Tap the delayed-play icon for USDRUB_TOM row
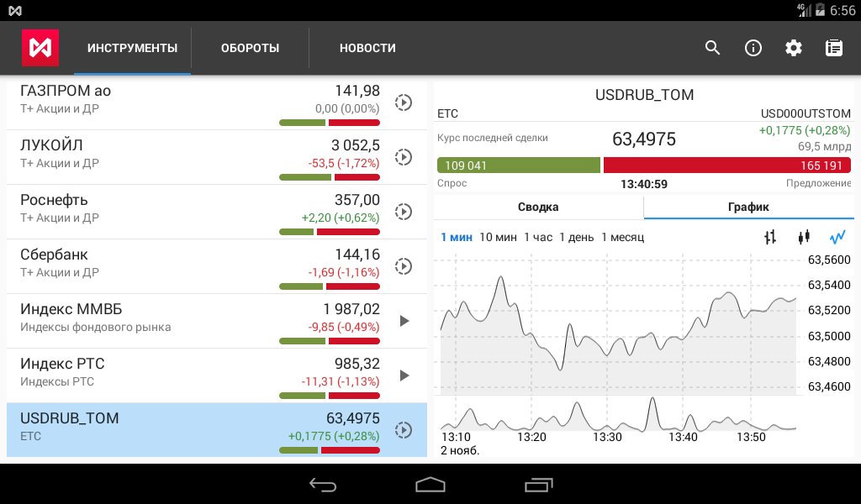 pyautogui.click(x=404, y=430)
